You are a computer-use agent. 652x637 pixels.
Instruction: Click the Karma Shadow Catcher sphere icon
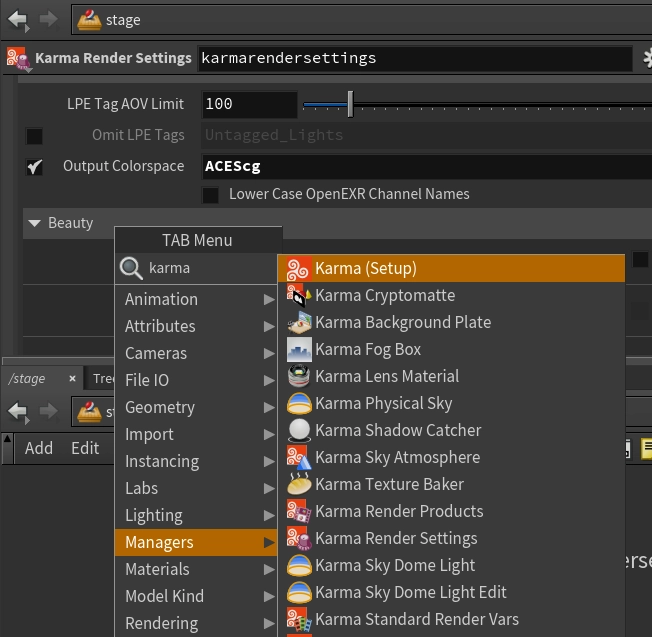(x=299, y=430)
